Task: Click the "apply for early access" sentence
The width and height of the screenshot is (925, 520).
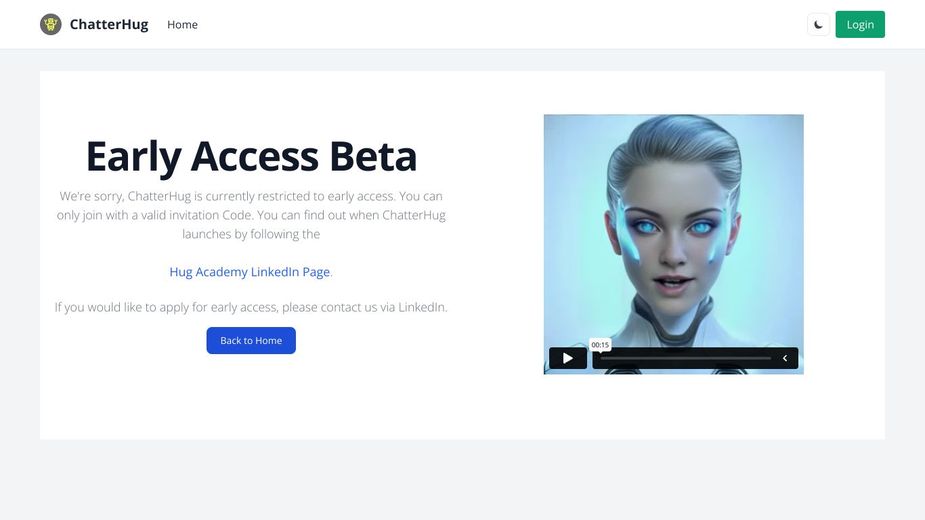Action: [251, 307]
